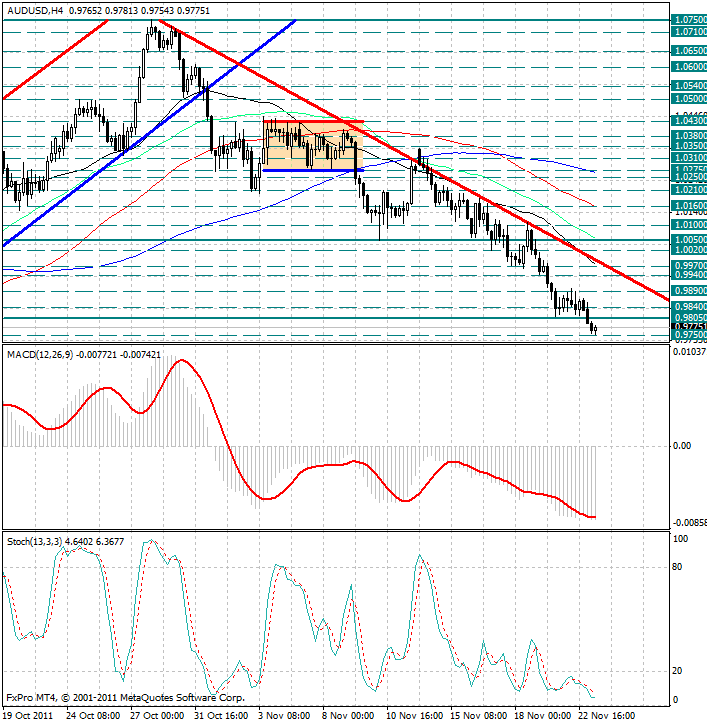Image resolution: width=707 pixels, height=723 pixels.
Task: Click the 1.0020 price level label
Action: [x=689, y=250]
